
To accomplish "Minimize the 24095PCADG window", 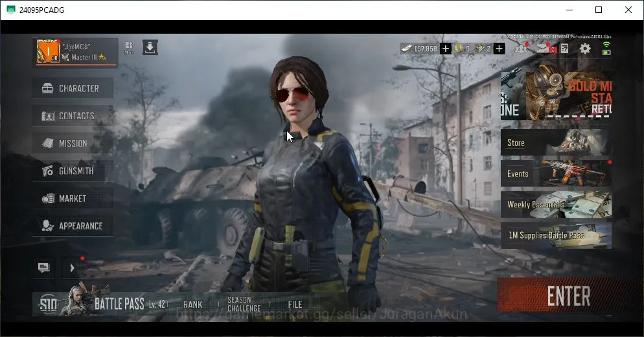I will 569,10.
